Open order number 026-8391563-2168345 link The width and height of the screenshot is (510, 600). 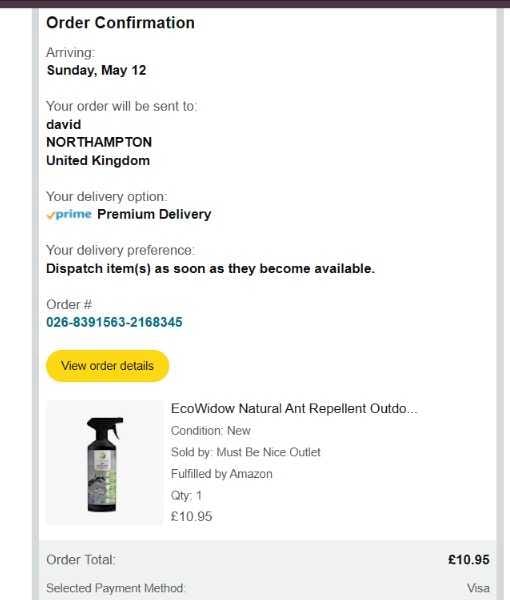tap(114, 322)
